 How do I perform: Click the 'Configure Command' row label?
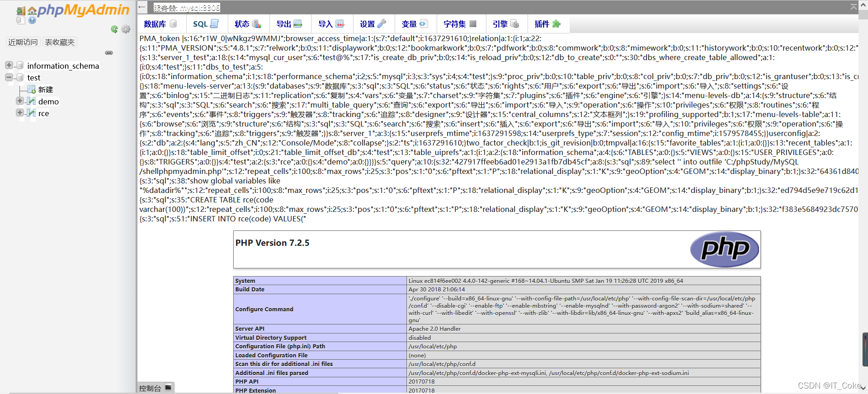click(264, 309)
